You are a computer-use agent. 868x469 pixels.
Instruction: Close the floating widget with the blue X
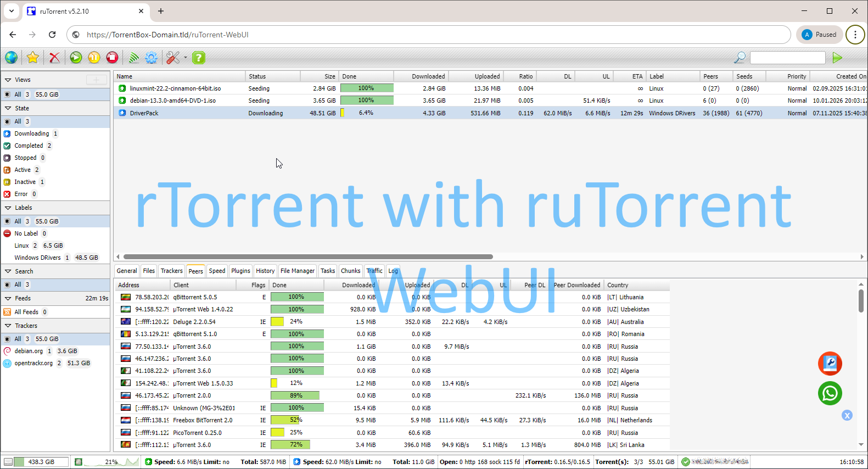click(847, 416)
